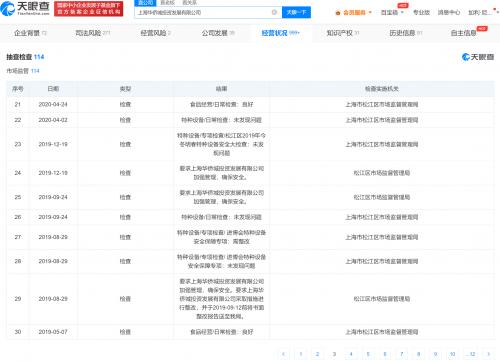Open the 百宝箱 toolbox dropdown

392,13
